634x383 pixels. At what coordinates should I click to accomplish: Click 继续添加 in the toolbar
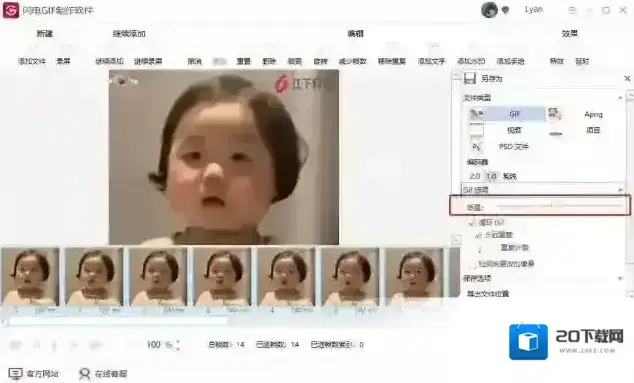tap(109, 61)
